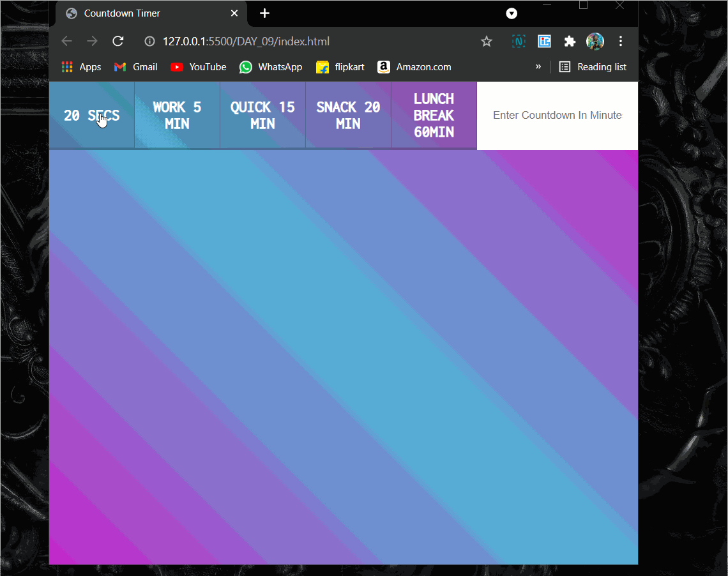The image size is (728, 576).
Task: Open the WhatsApp bookmark
Action: (x=271, y=67)
